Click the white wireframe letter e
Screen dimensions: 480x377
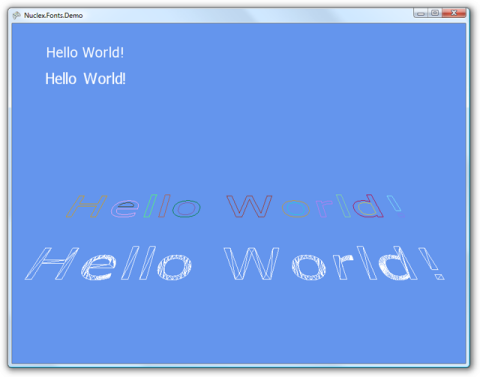pyautogui.click(x=98, y=267)
